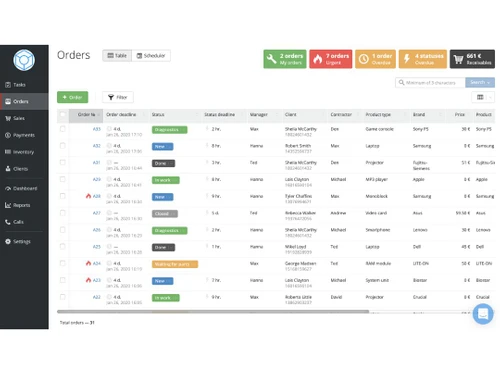Viewport: 500px width, 375px height.
Task: Click the horizontal table scrollbar
Action: coord(213,312)
